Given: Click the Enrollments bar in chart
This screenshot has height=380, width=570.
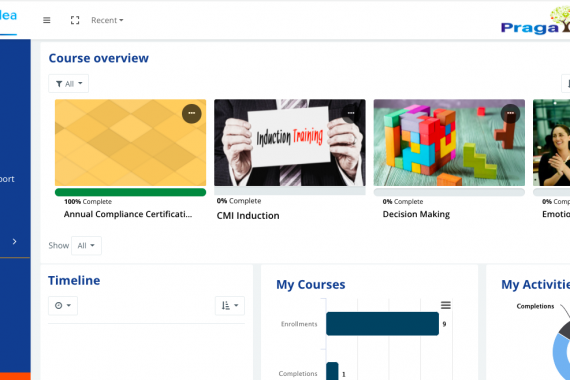Looking at the screenshot, I should (x=382, y=324).
